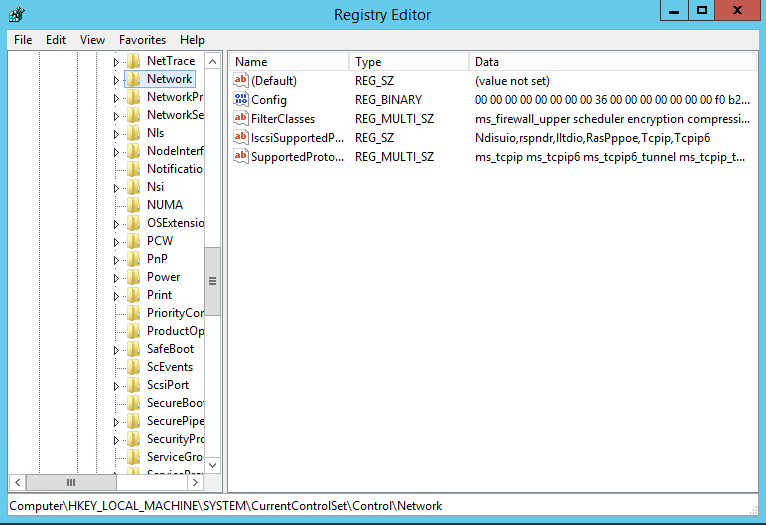Click the Power key folder icon
Viewport: 766px width, 525px height.
coord(133,277)
